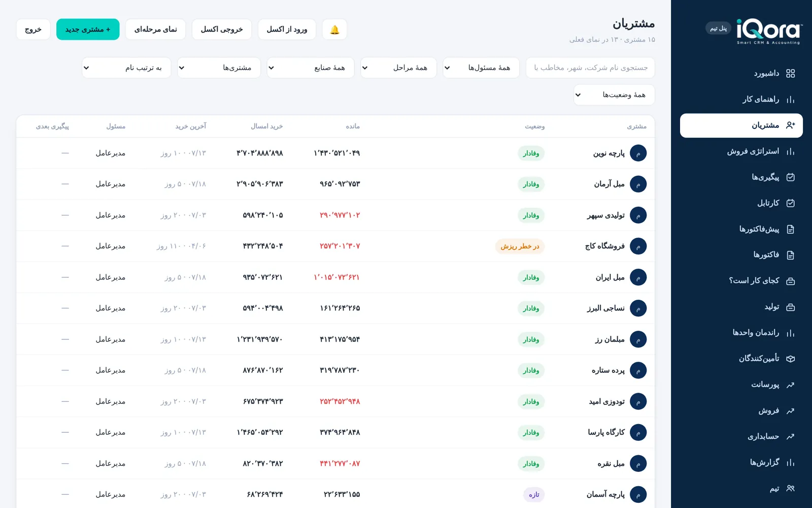The height and width of the screenshot is (508, 812).
Task: Open فروش sidebar menu item
Action: point(741,410)
